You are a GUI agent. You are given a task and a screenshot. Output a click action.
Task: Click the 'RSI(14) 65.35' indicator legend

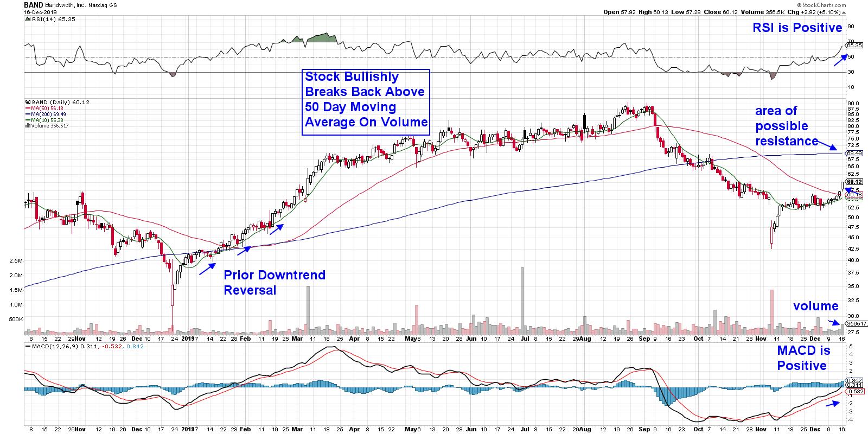pyautogui.click(x=49, y=18)
